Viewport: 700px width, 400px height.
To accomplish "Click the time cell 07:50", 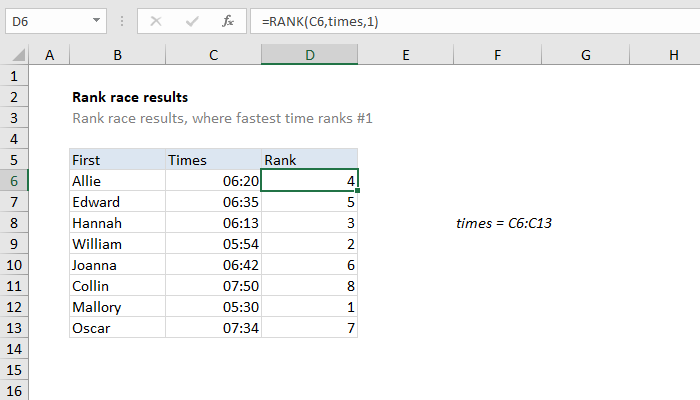I will [x=213, y=286].
